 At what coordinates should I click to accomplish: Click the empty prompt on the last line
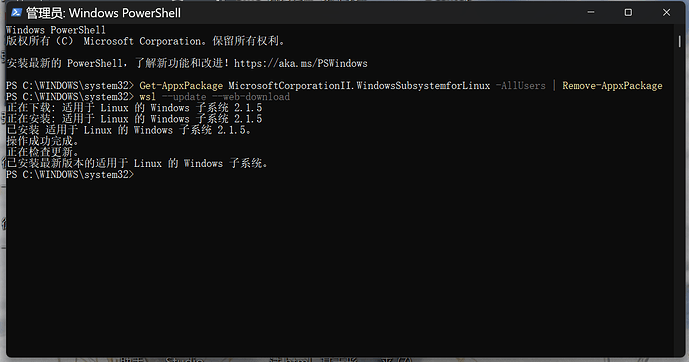click(70, 174)
